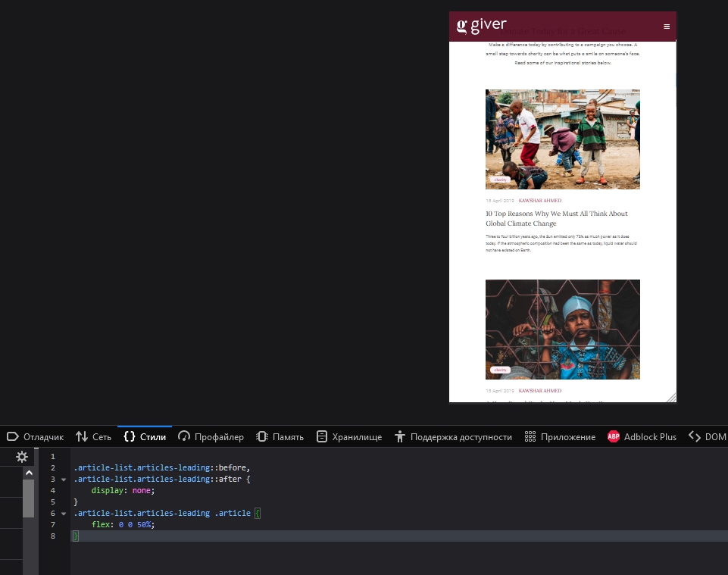This screenshot has width=728, height=575.
Task: Grab the responsive viewport resize handle
Action: (x=670, y=397)
